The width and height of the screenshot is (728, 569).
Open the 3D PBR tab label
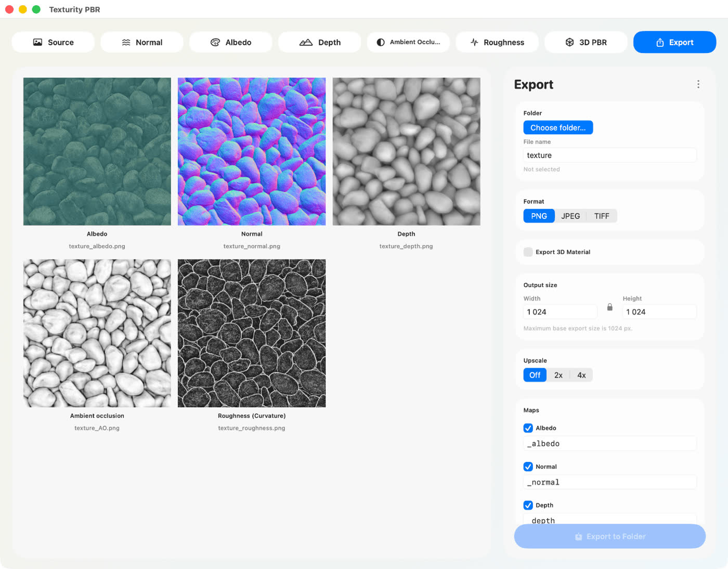[x=593, y=42]
